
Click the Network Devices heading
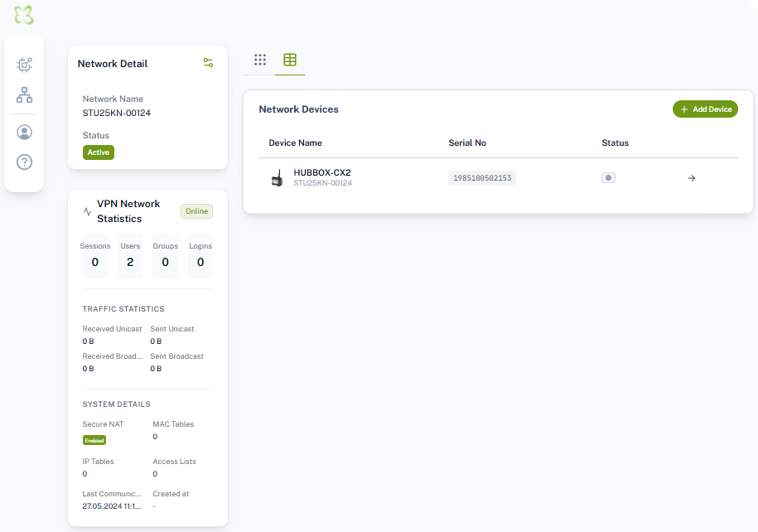299,109
